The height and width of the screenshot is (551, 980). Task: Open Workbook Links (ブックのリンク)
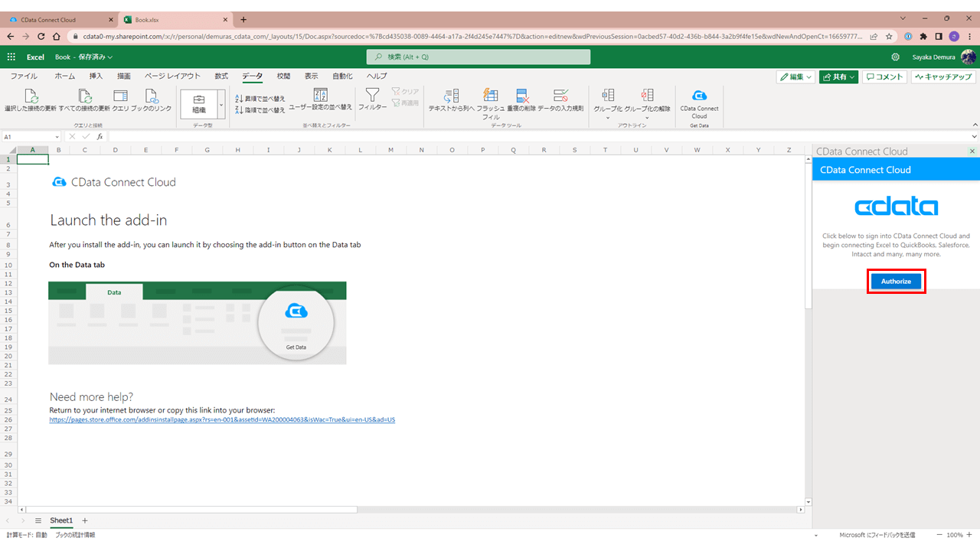(152, 100)
